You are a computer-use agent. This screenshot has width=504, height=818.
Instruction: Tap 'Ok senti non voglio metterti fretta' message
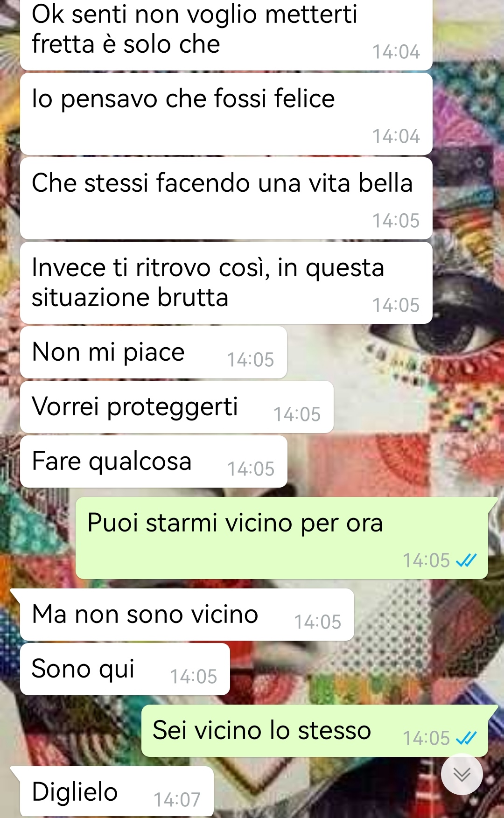coord(226,35)
